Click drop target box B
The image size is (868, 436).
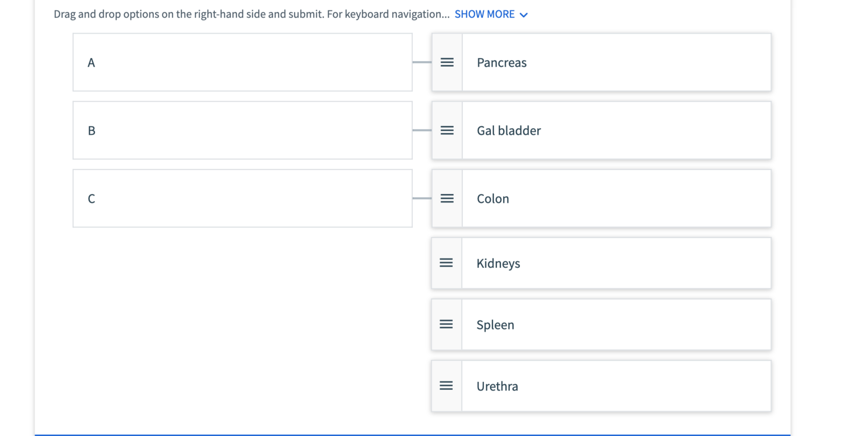coord(242,130)
